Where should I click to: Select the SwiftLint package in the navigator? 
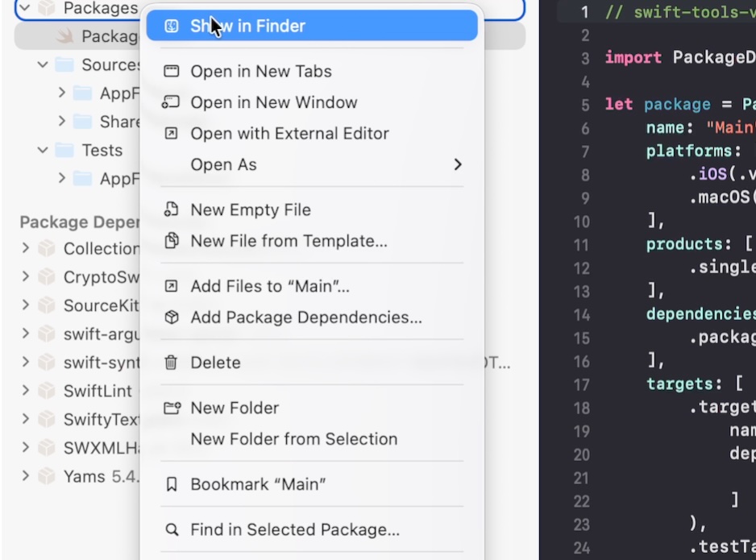point(98,391)
